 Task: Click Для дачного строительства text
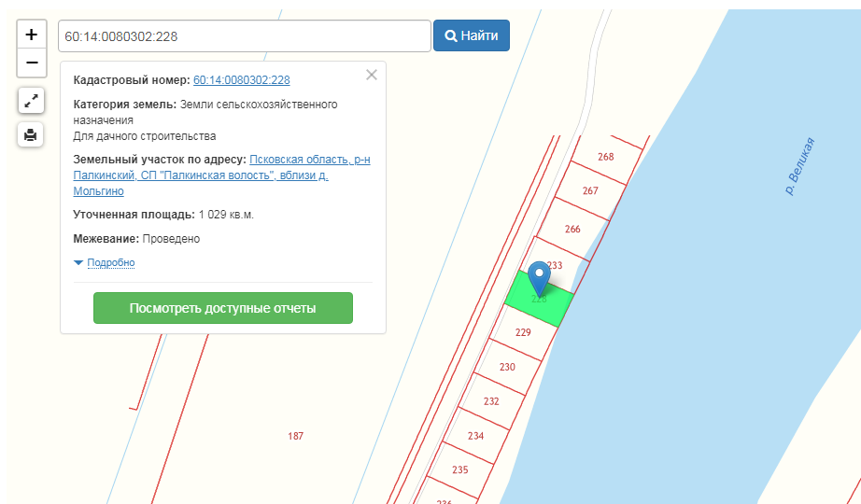tap(145, 136)
